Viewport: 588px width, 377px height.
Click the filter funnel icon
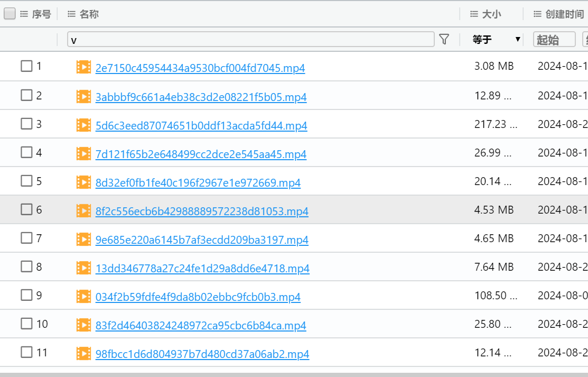(x=444, y=39)
